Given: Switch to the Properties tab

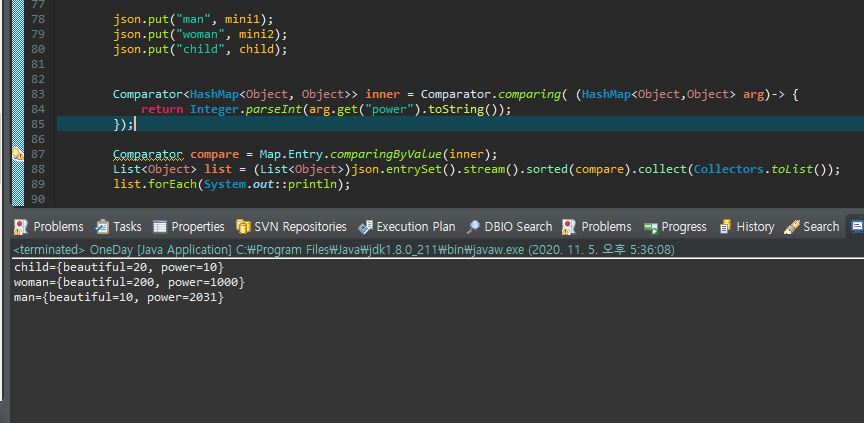Looking at the screenshot, I should (188, 226).
